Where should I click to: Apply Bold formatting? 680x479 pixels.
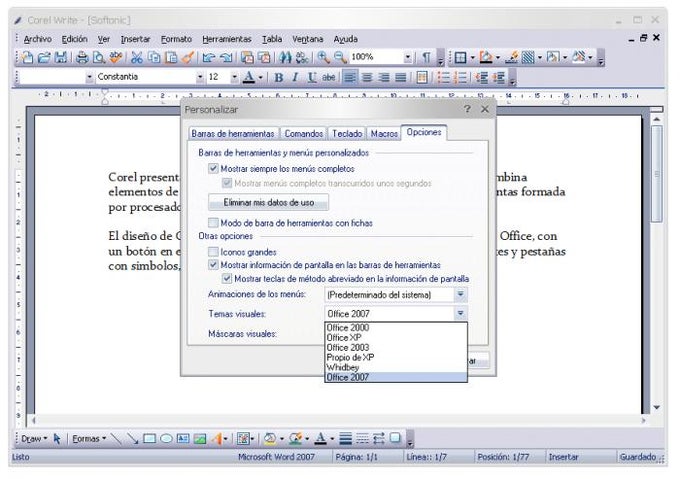278,78
